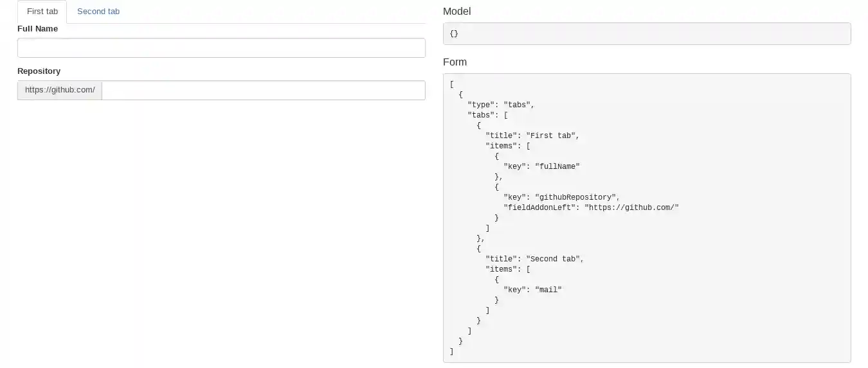The width and height of the screenshot is (868, 368).
Task: Click the "key": "githubRepository" JSON line
Action: [x=561, y=197]
